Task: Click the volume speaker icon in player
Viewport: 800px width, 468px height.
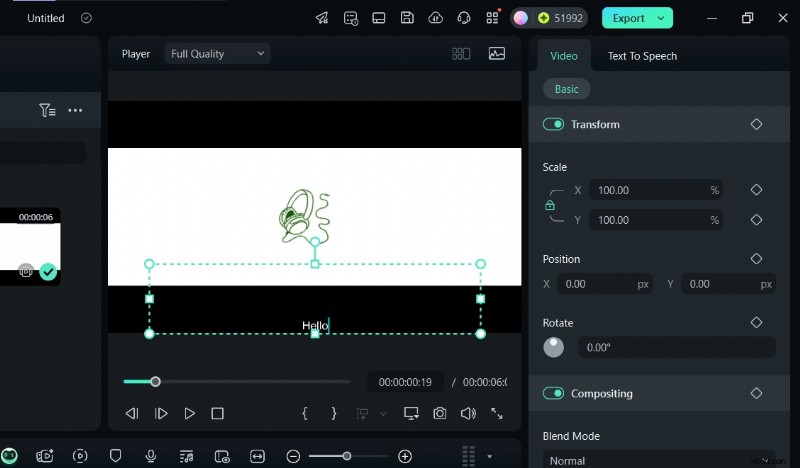Action: (468, 413)
